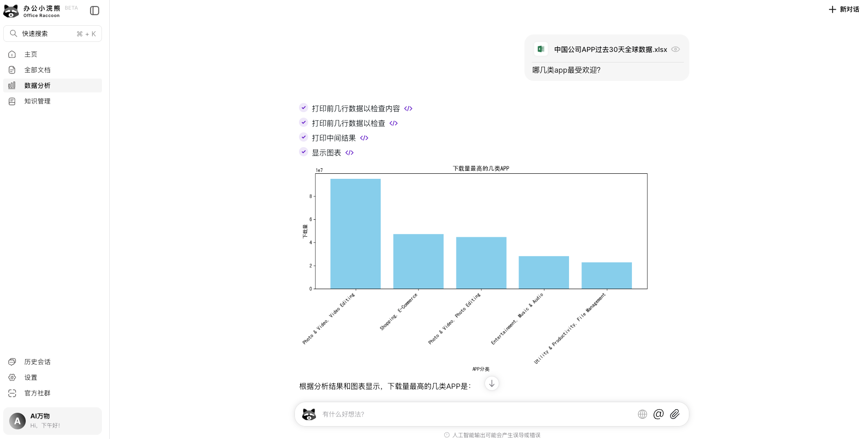The height and width of the screenshot is (439, 868).
Task: Open 官方社群 official community
Action: coord(52,393)
